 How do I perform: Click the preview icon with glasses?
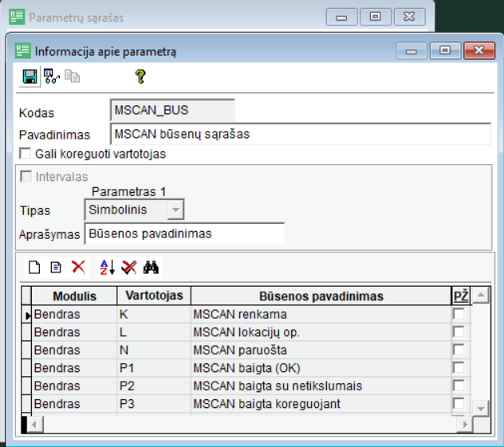coord(52,76)
